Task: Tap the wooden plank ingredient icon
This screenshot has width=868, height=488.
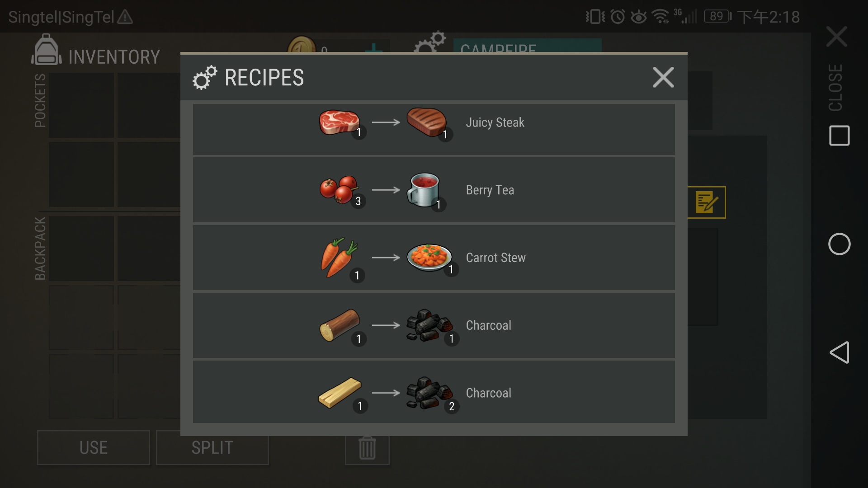Action: (340, 393)
